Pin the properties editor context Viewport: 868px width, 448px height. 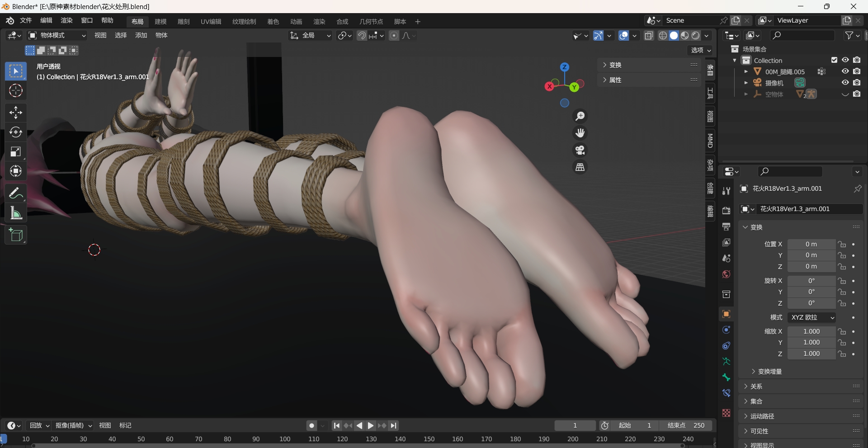(x=858, y=189)
